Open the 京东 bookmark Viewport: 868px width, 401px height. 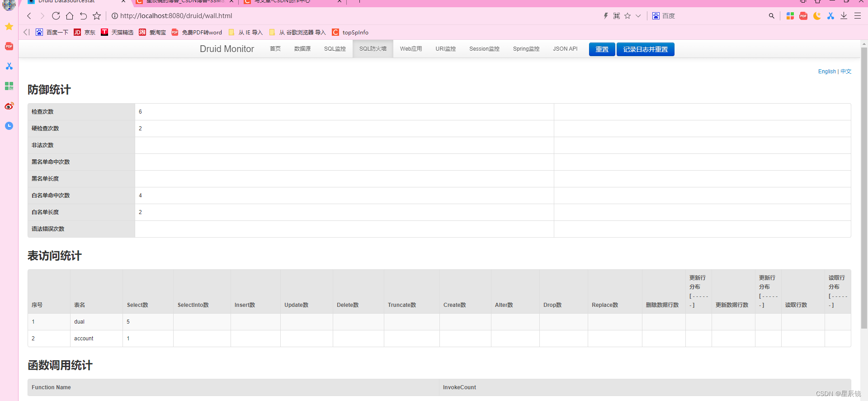85,32
